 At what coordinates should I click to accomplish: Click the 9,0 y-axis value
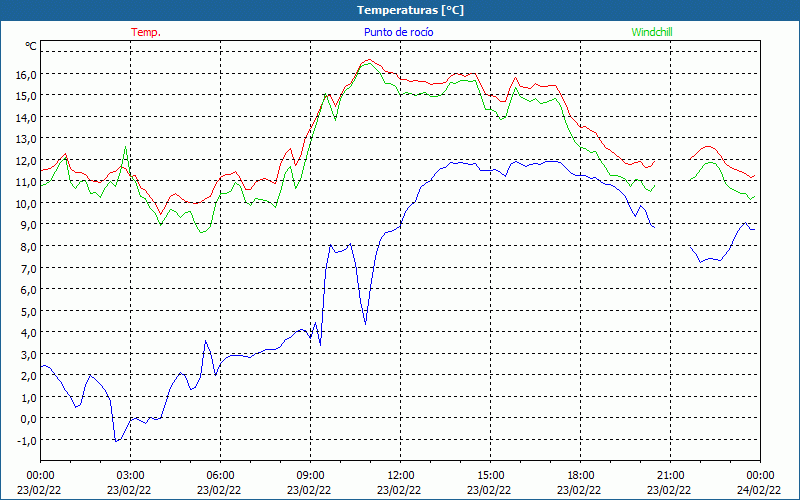pyautogui.click(x=29, y=225)
